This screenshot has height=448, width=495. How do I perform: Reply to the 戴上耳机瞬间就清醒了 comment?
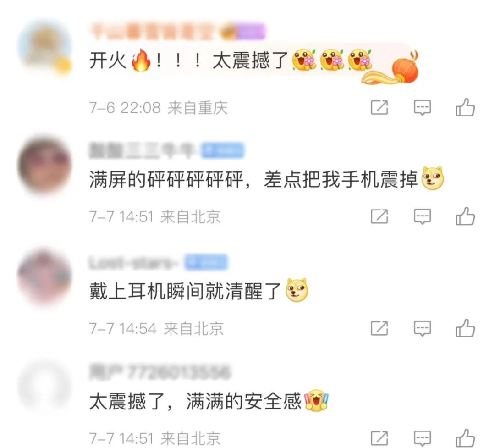[422, 329]
